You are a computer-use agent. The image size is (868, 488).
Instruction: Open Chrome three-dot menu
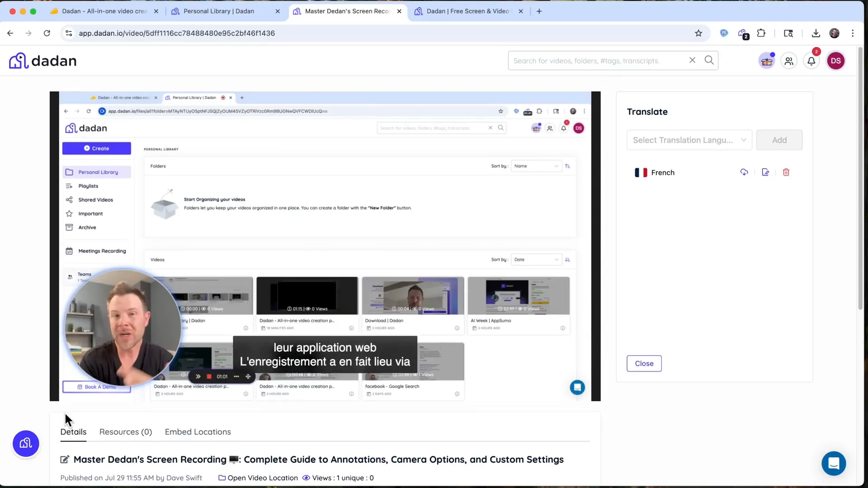tap(853, 33)
